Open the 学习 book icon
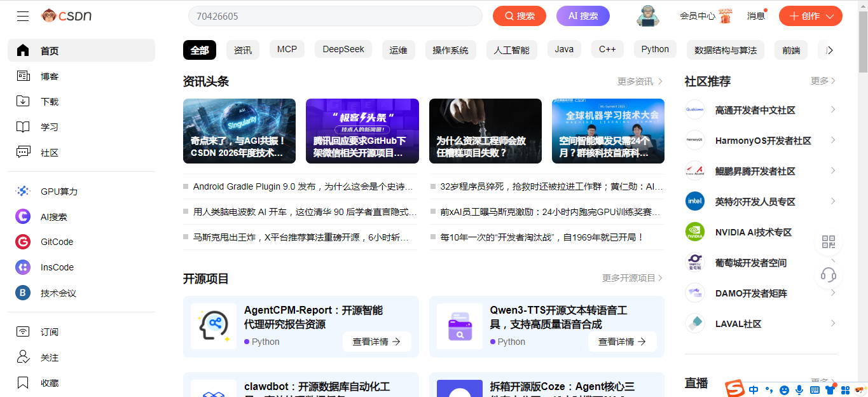The image size is (868, 397). (23, 127)
